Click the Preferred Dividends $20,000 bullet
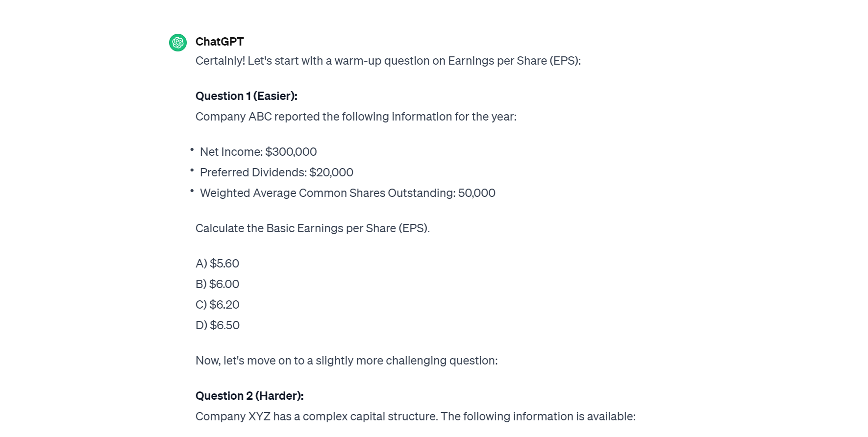 (x=276, y=172)
